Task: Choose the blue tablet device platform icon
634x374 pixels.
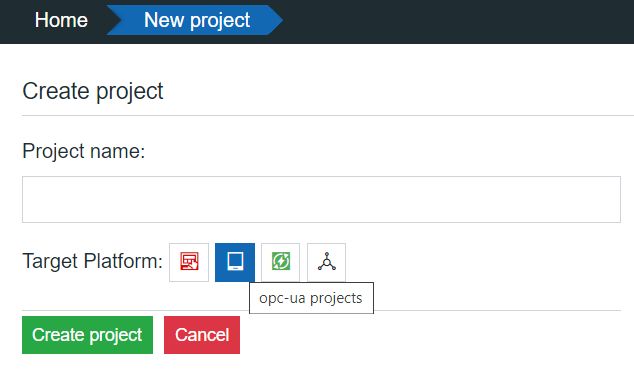Action: click(235, 262)
